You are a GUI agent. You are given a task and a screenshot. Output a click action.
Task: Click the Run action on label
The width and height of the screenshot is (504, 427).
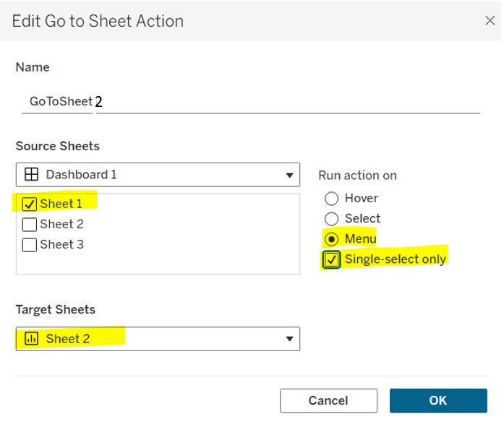pyautogui.click(x=357, y=176)
